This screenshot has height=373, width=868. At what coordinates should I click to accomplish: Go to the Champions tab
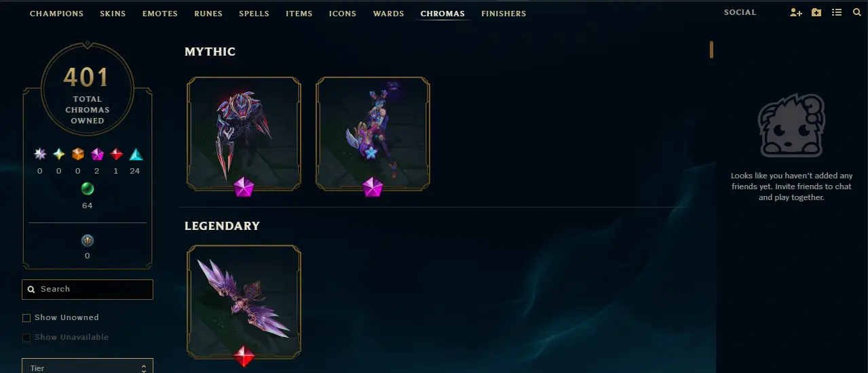(x=57, y=14)
